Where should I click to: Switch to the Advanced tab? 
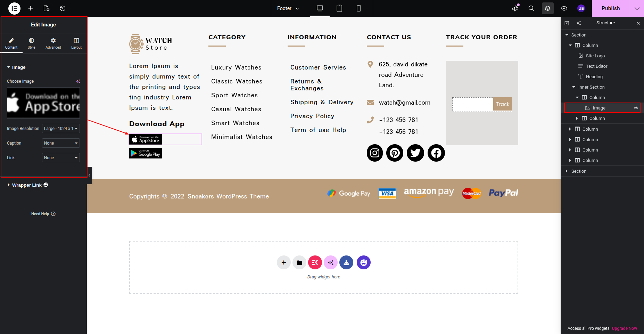(x=53, y=43)
